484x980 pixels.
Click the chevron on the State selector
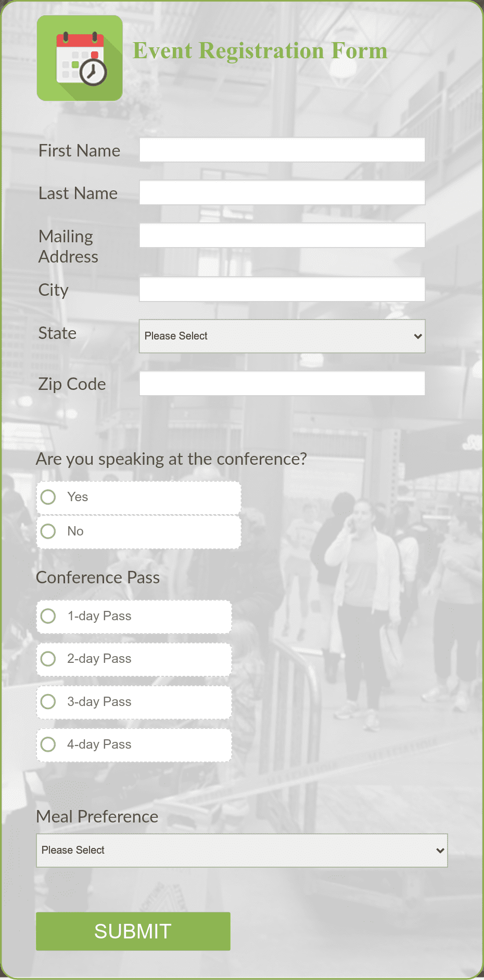pos(418,336)
